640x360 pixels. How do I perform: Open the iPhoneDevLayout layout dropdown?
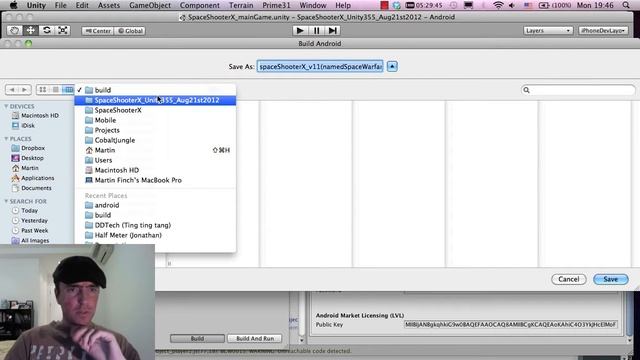(603, 31)
